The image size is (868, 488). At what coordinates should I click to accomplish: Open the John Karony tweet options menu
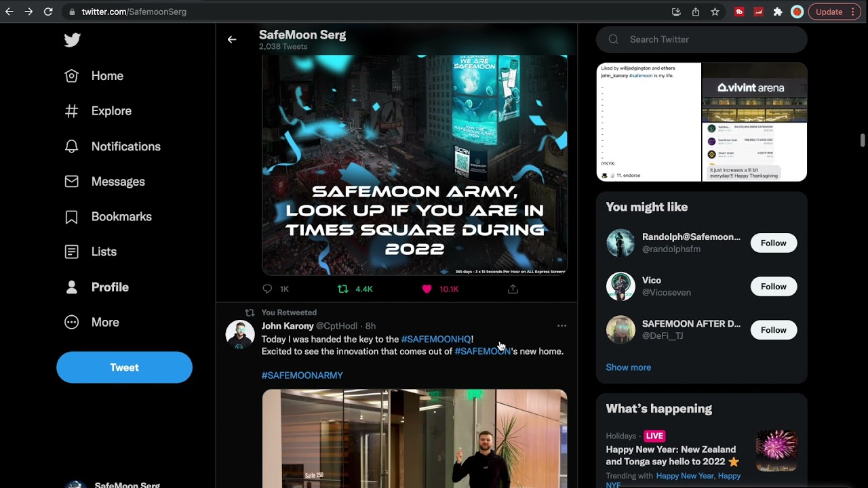point(561,326)
